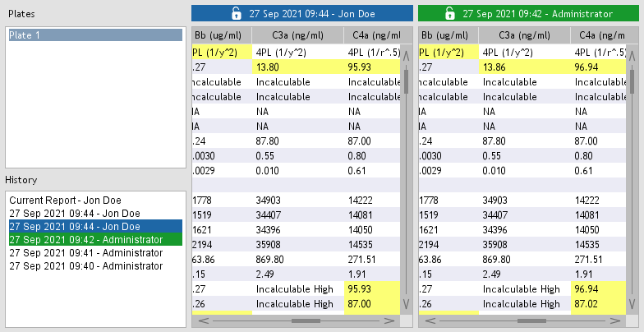Click up arrow of Administrator panel vertical scrollbar
The width and height of the screenshot is (644, 332).
pyautogui.click(x=632, y=56)
